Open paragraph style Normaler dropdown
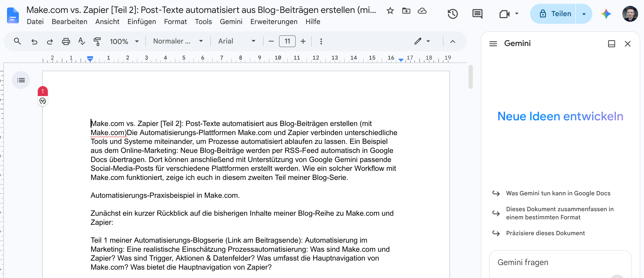Image resolution: width=644 pixels, height=278 pixels. tap(178, 41)
